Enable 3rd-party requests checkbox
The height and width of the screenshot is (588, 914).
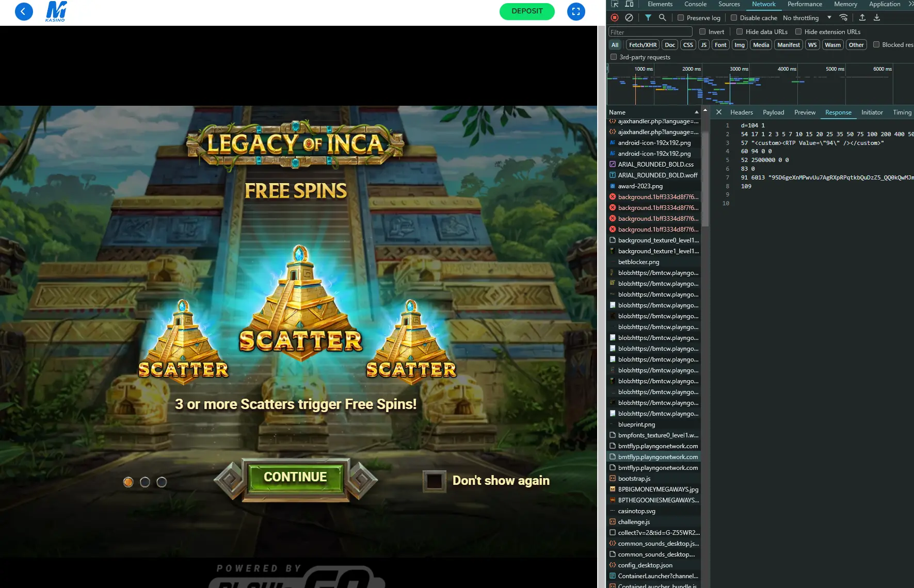614,57
